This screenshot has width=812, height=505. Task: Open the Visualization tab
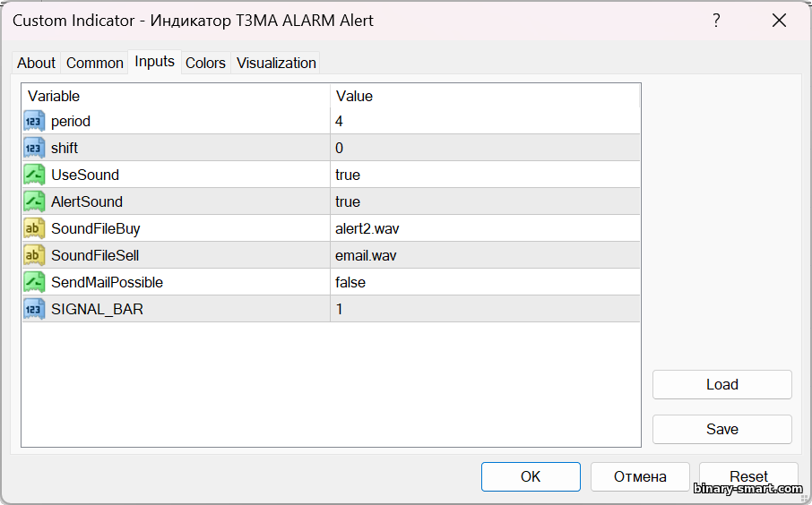276,63
